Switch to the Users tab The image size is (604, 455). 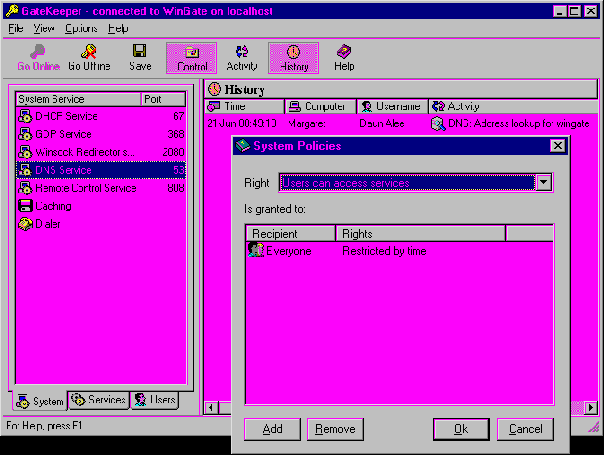coord(155,400)
